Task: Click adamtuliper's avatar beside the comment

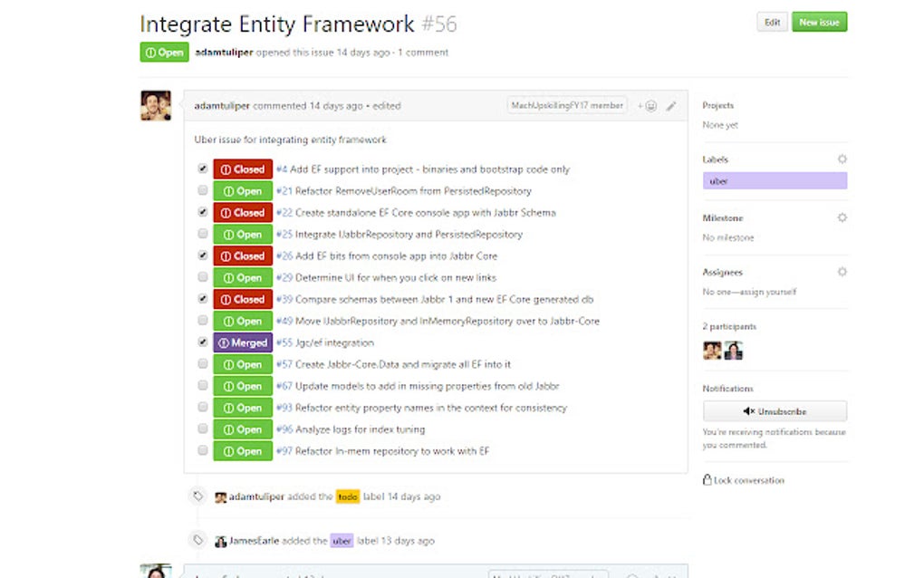Action: pyautogui.click(x=156, y=105)
